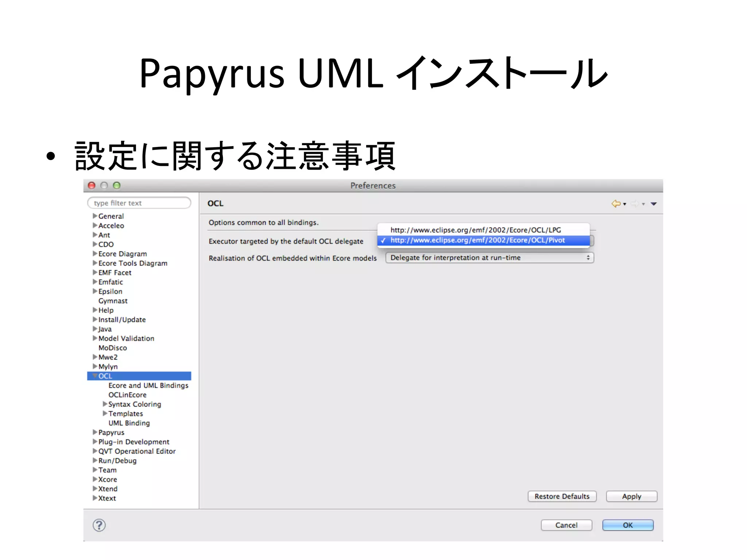Select the MoDisco preferences entry
This screenshot has width=747, height=560.
(x=112, y=348)
